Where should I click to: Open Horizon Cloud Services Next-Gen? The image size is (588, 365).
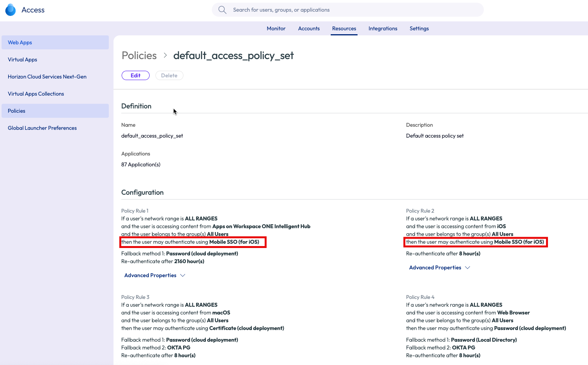pyautogui.click(x=47, y=77)
